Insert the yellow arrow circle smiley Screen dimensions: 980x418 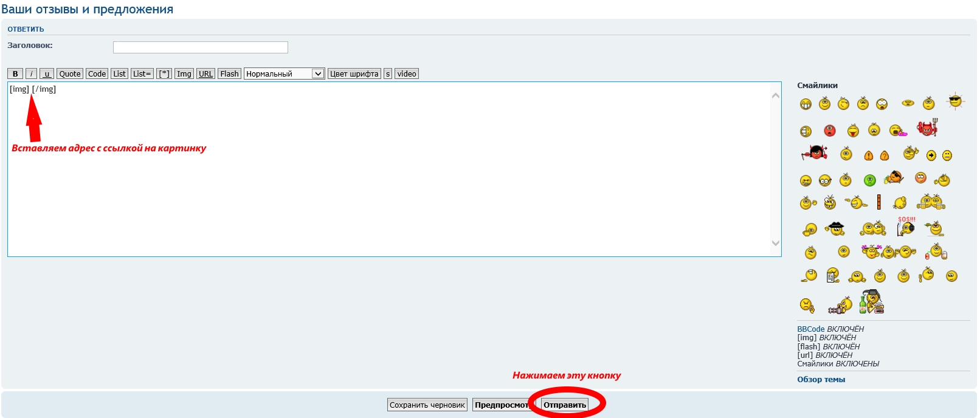[931, 156]
